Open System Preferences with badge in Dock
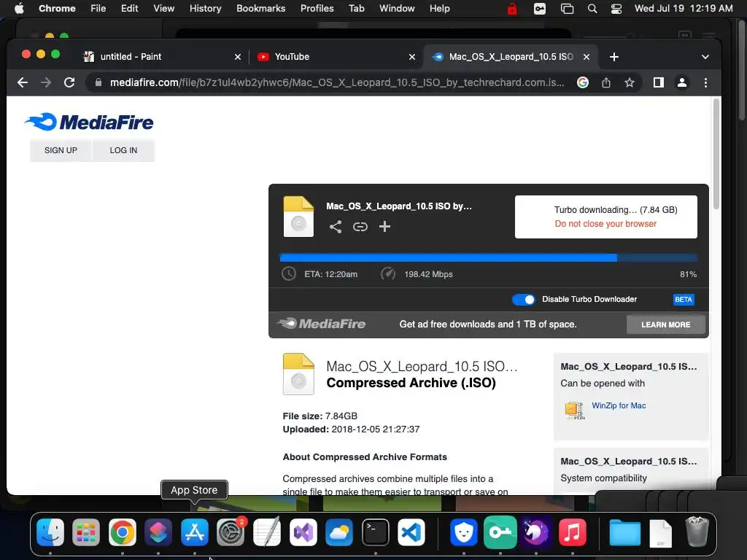747x560 pixels. click(x=231, y=532)
